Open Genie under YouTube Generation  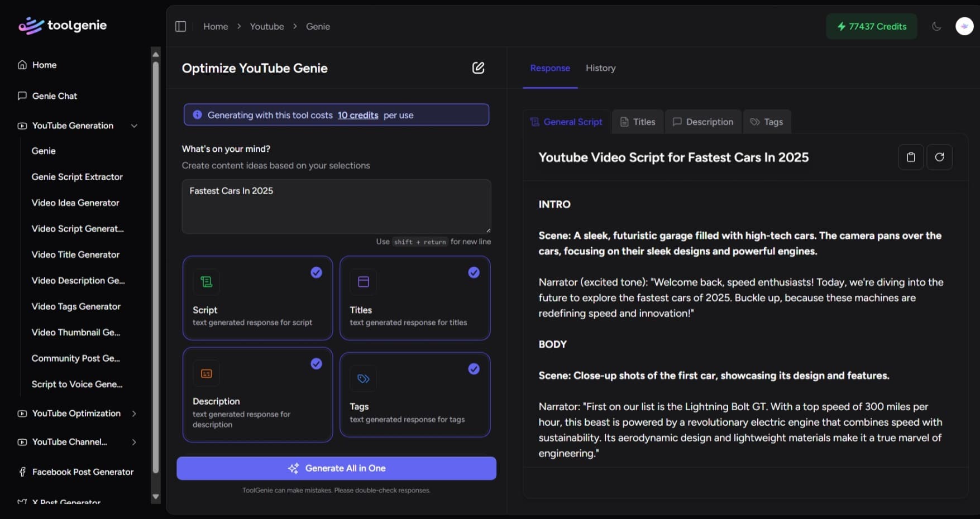(x=44, y=151)
